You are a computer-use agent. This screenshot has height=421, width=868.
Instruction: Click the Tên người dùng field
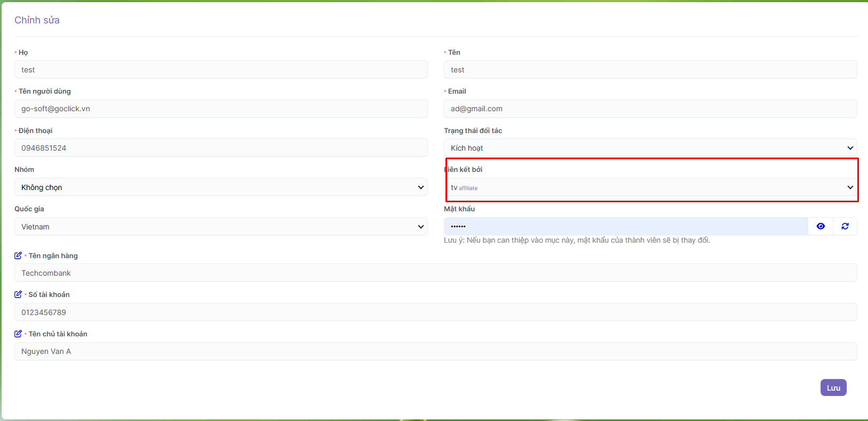click(x=221, y=109)
